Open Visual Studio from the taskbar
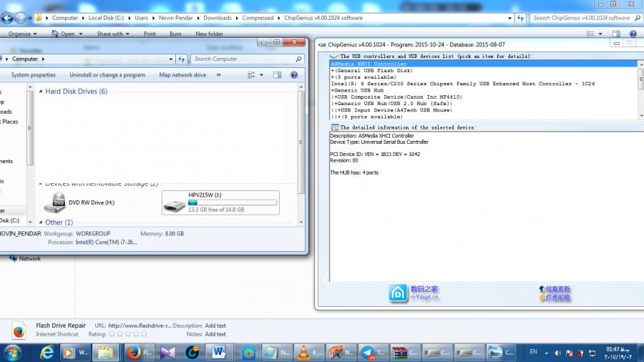The image size is (644, 362). (167, 353)
